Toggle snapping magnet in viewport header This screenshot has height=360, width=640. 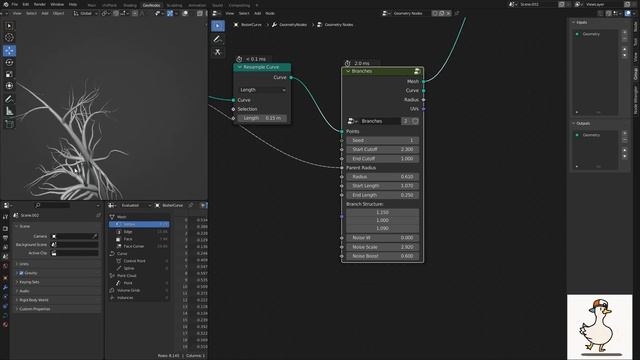click(x=116, y=13)
